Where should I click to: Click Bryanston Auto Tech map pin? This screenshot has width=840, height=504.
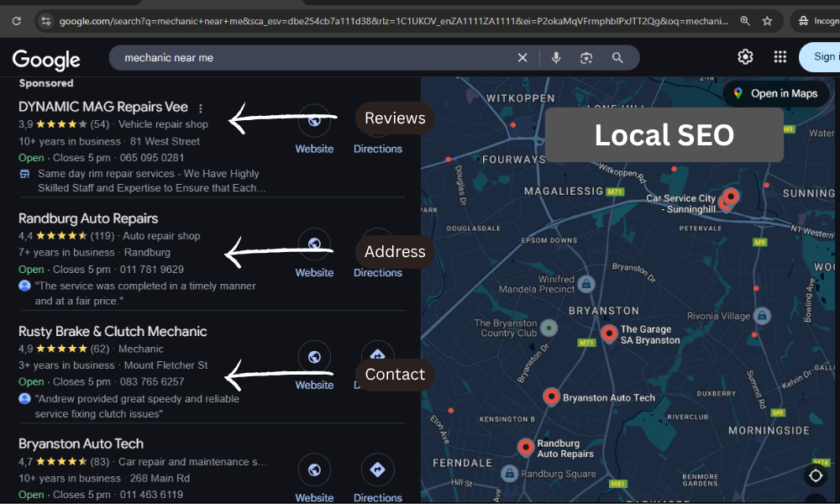(x=551, y=396)
